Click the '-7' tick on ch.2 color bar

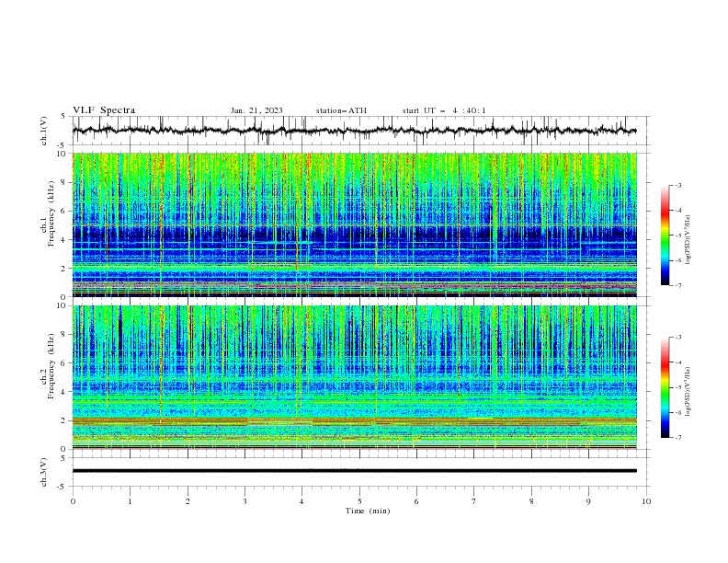[x=678, y=438]
